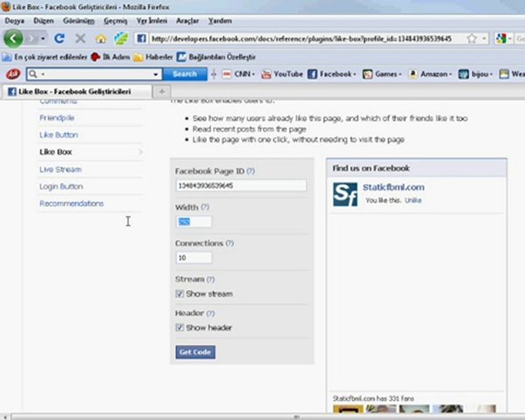This screenshot has width=525, height=420.
Task: Click the help (?) next to Width
Action: tap(205, 207)
